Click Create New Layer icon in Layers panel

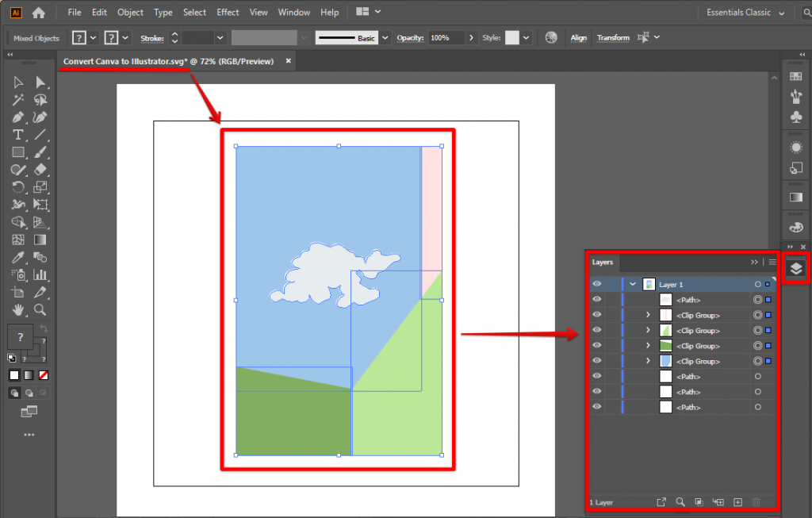(737, 502)
